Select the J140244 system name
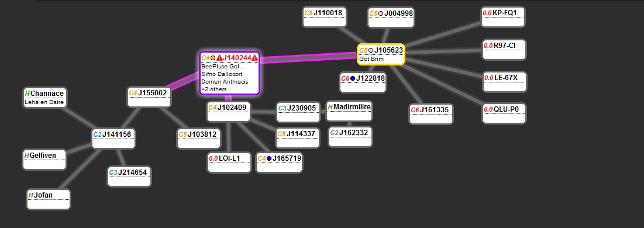Image resolution: width=644 pixels, height=228 pixels. (237, 58)
